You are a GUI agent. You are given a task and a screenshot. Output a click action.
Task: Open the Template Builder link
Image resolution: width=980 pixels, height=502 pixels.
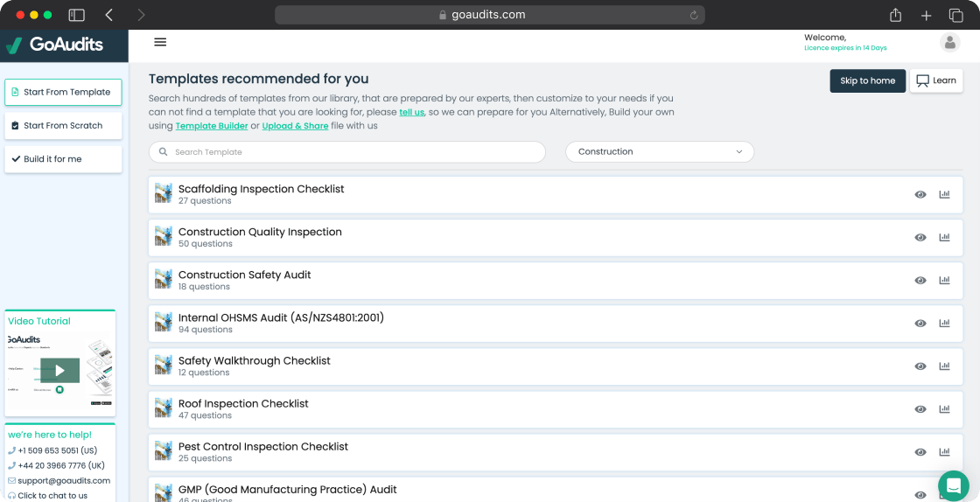(212, 126)
